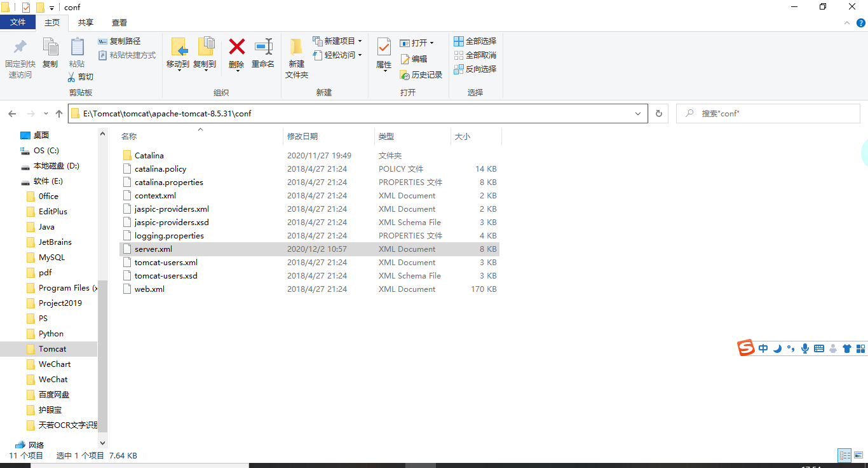Viewport: 868px width, 468px height.
Task: Click the Back navigation arrow
Action: click(x=12, y=114)
